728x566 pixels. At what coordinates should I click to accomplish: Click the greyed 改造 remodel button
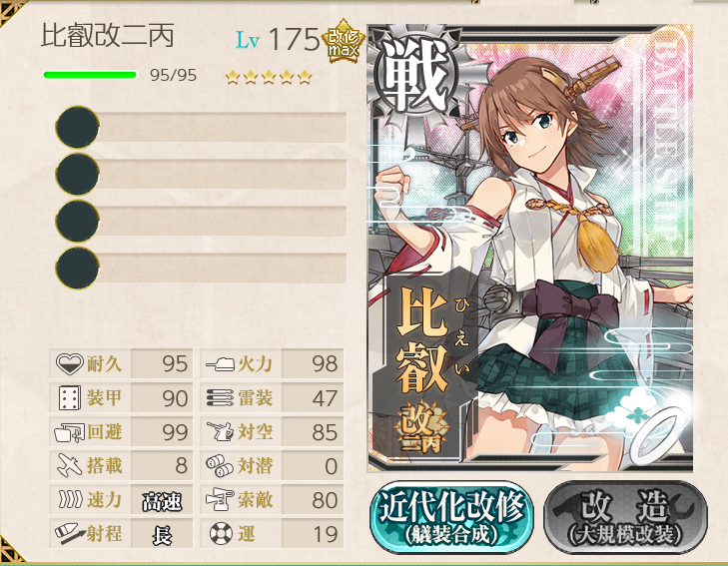625,518
